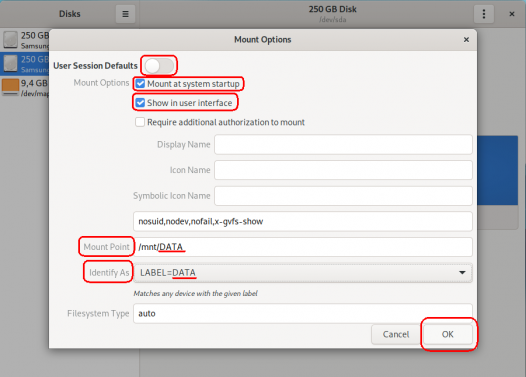This screenshot has width=526, height=377.
Task: Open the Disks hamburger menu
Action: point(125,14)
